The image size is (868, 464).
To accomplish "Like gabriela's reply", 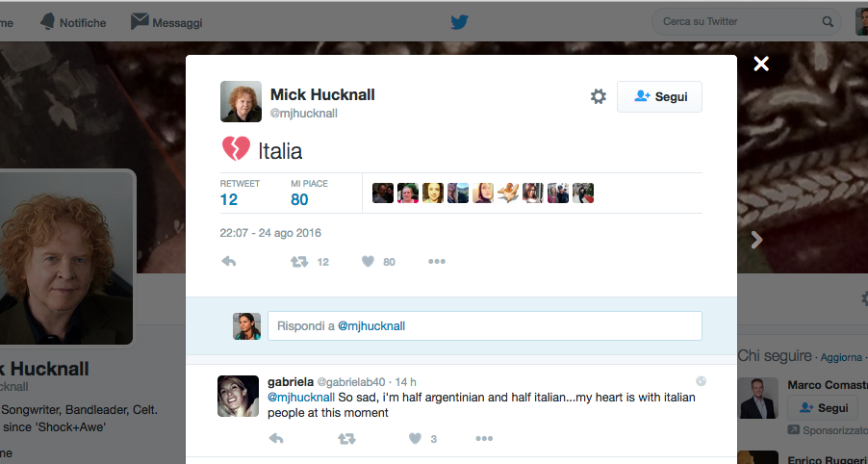I will pos(415,439).
